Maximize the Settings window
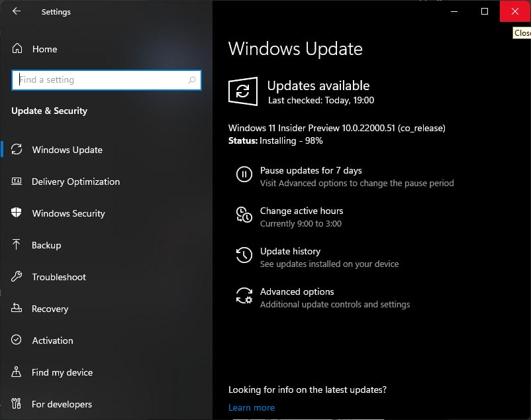 [485, 11]
